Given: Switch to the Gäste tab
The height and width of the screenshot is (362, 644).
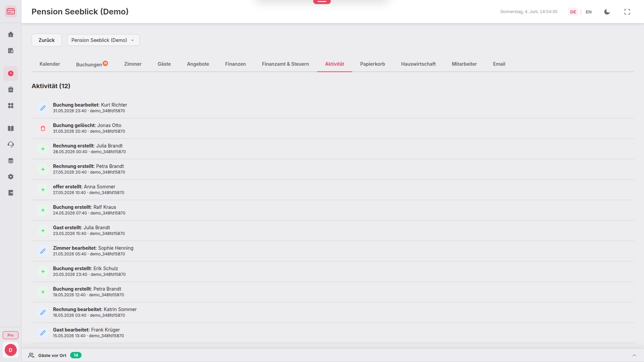Looking at the screenshot, I should (x=164, y=64).
